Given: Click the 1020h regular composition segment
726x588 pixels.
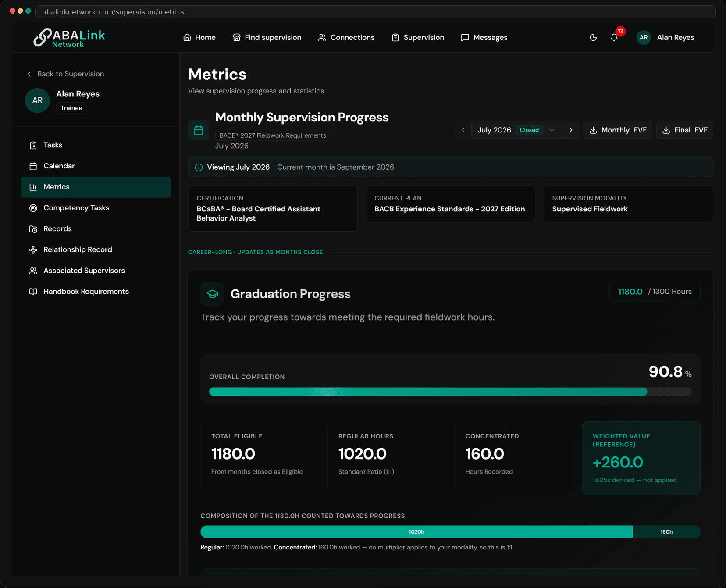Looking at the screenshot, I should (416, 532).
